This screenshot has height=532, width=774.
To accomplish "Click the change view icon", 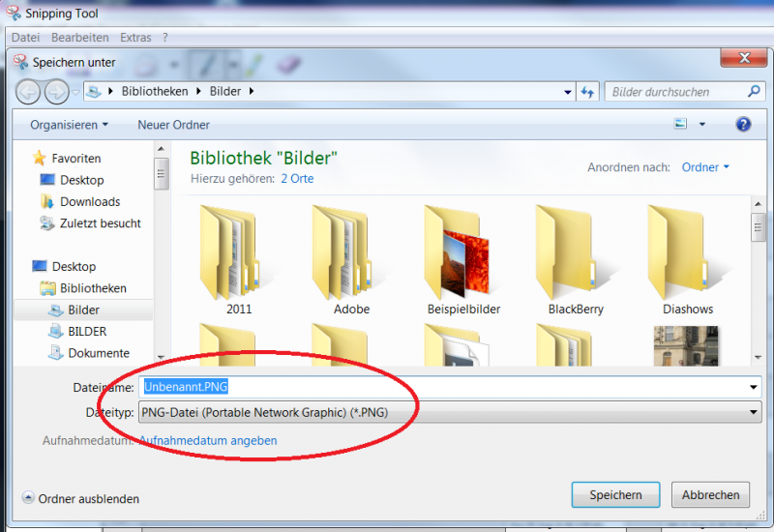I will pos(680,124).
